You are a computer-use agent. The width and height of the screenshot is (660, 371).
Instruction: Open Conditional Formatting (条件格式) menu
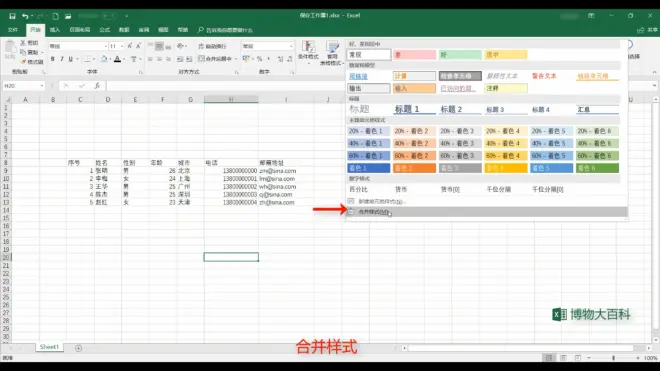tap(308, 52)
